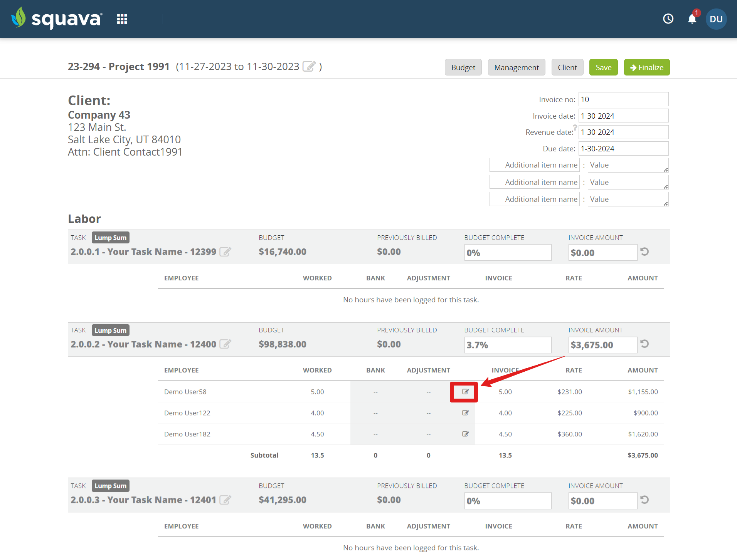737x560 pixels.
Task: Edit task name 12399 pencil icon
Action: (x=225, y=251)
